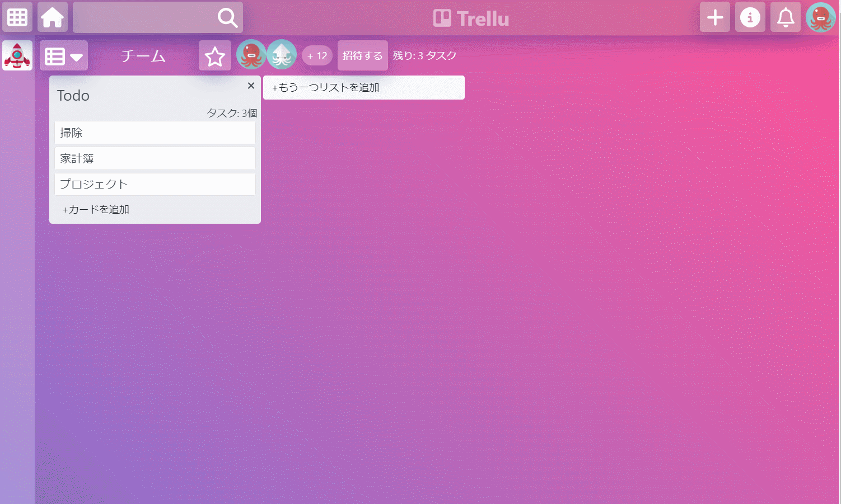This screenshot has height=504, width=841.
Task: Click the squid member avatar
Action: click(x=282, y=54)
